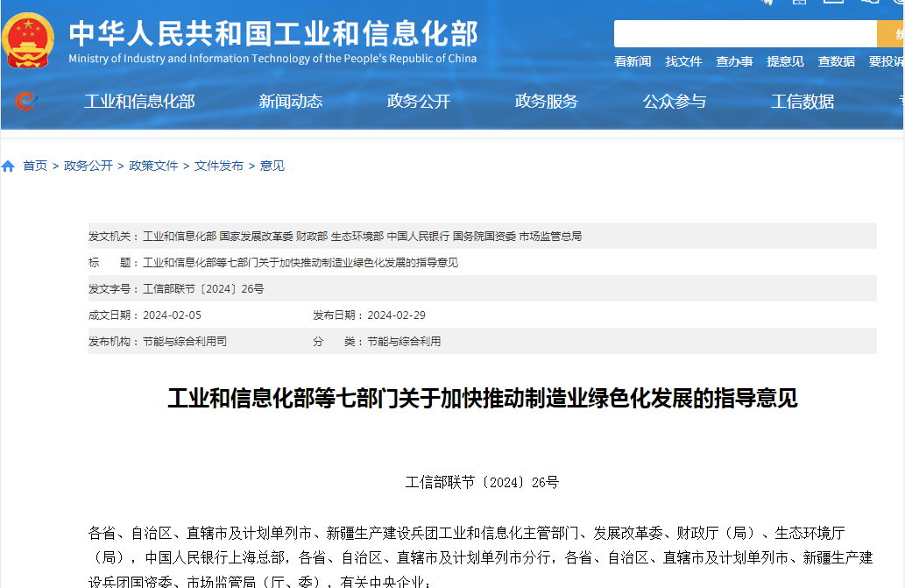Open the 政务服务 navigation menu
This screenshot has width=905, height=588.
click(547, 102)
